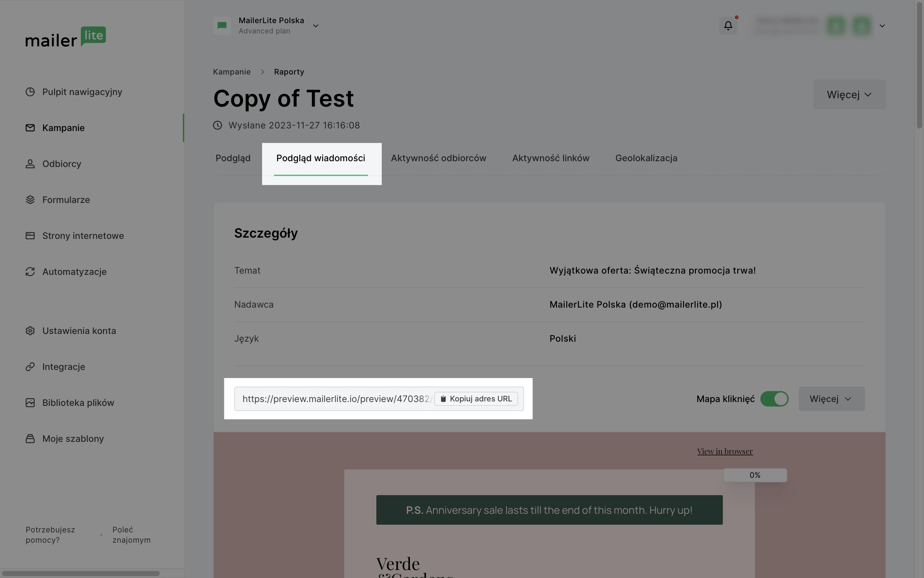
Task: Click the Odbiorcy person icon
Action: [30, 164]
